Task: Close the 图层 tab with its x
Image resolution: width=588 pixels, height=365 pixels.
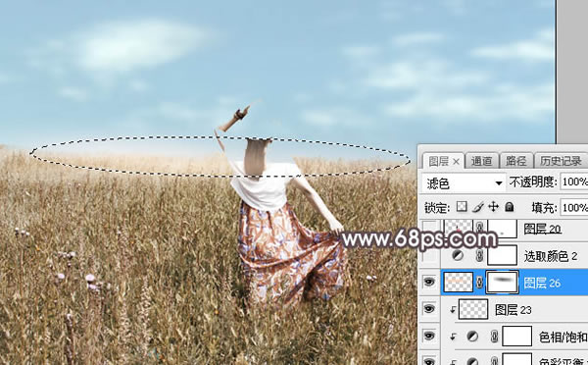Action: pyautogui.click(x=456, y=162)
